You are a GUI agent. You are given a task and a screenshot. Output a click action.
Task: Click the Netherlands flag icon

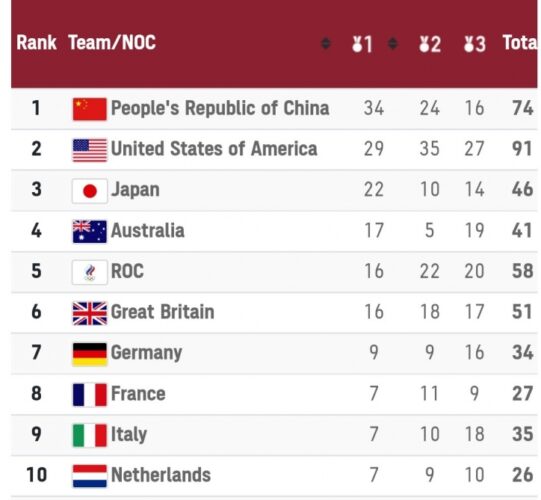click(x=90, y=476)
